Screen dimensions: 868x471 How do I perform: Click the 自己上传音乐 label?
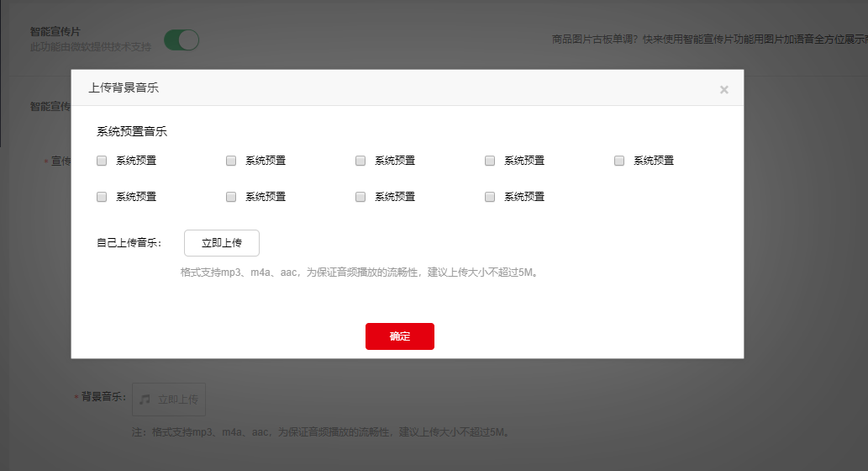129,243
